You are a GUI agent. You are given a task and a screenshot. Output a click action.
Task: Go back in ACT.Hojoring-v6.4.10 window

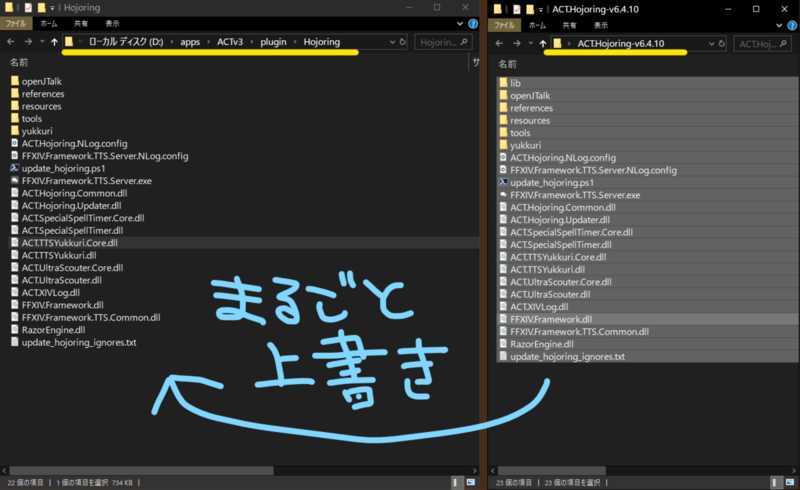tap(499, 43)
